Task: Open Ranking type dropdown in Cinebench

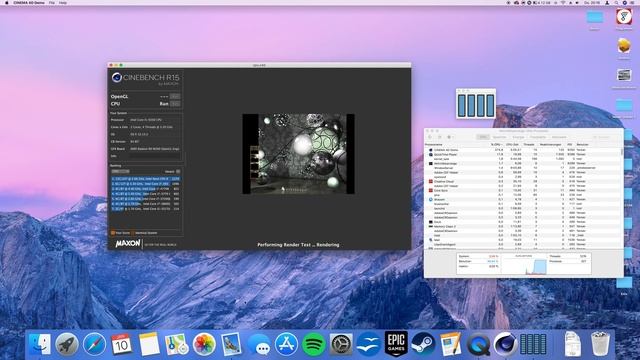Action: coord(120,171)
